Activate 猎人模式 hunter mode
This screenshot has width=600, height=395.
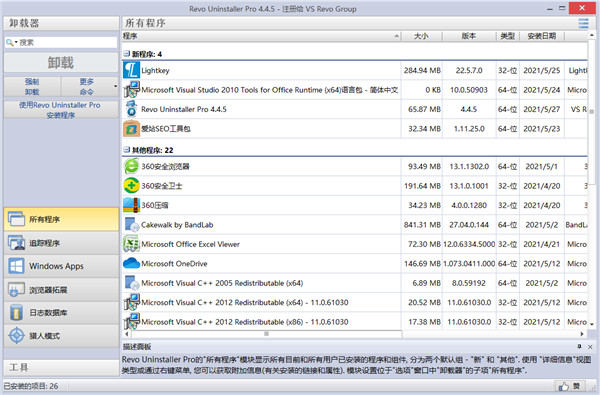61,336
